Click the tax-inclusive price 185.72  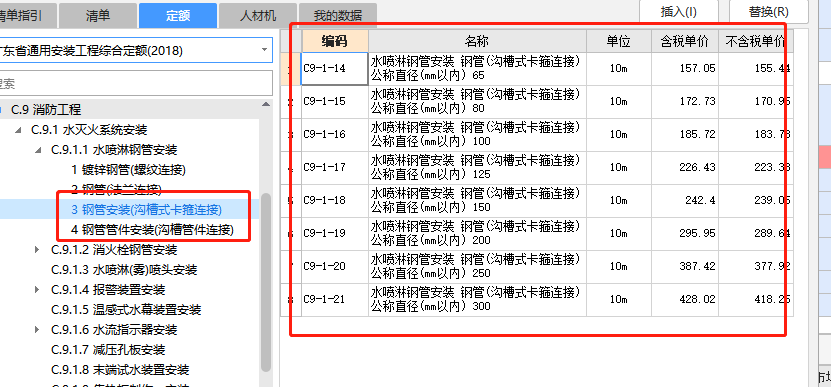pyautogui.click(x=685, y=134)
